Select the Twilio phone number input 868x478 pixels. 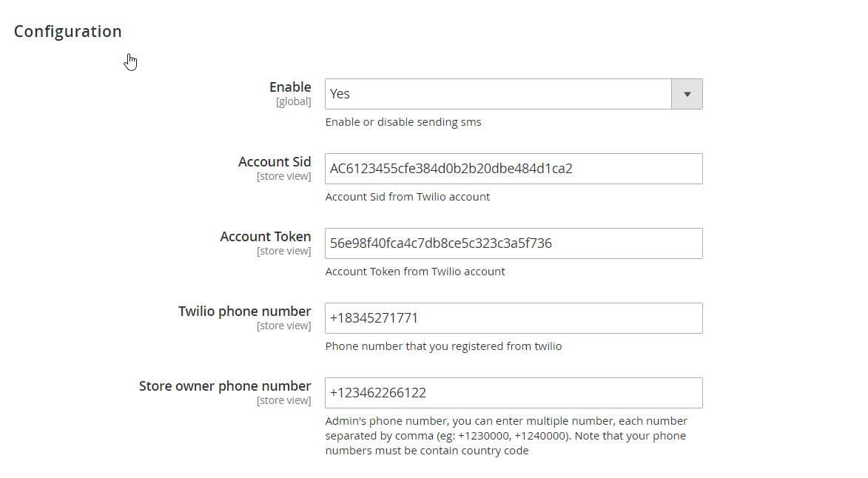(514, 318)
